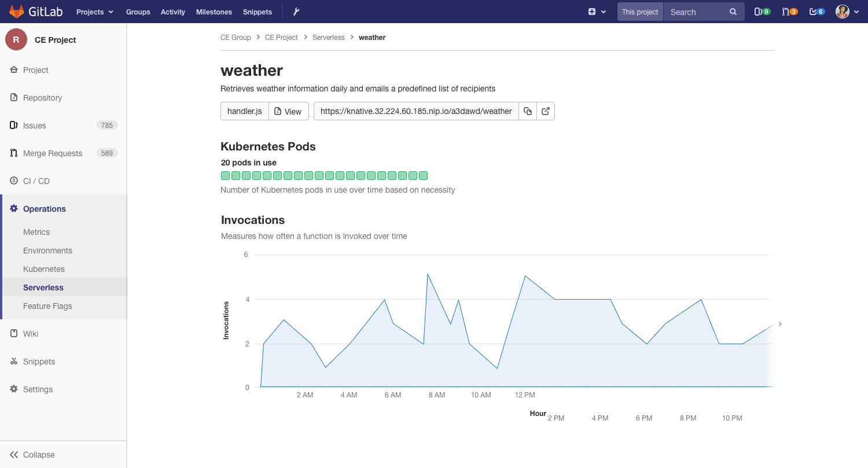This screenshot has height=468, width=868.
Task: Open the Projects dropdown
Action: 94,12
